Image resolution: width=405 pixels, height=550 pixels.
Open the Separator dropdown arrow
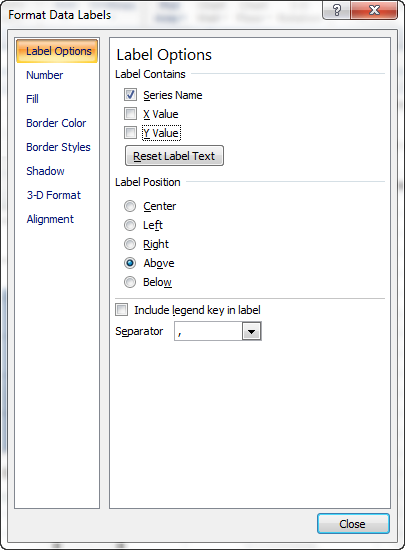point(251,331)
